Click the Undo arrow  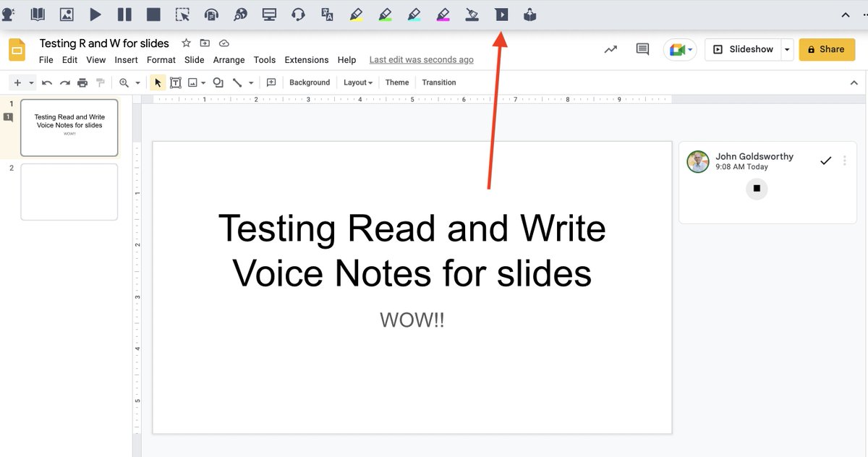[x=47, y=82]
